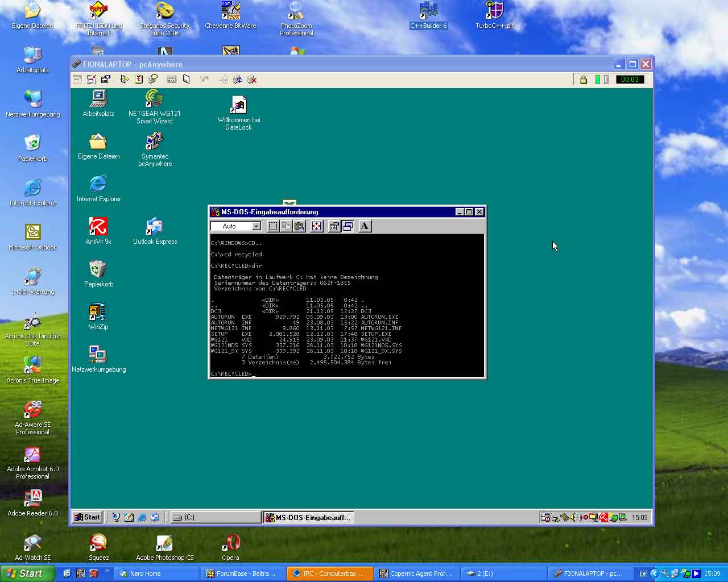The width and height of the screenshot is (728, 582).
Task: Click pcAnywhere session recording toolbar icon
Action: 172,80
